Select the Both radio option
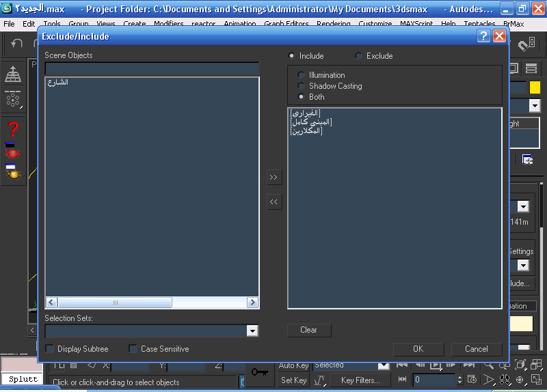The width and height of the screenshot is (547, 392). (301, 96)
